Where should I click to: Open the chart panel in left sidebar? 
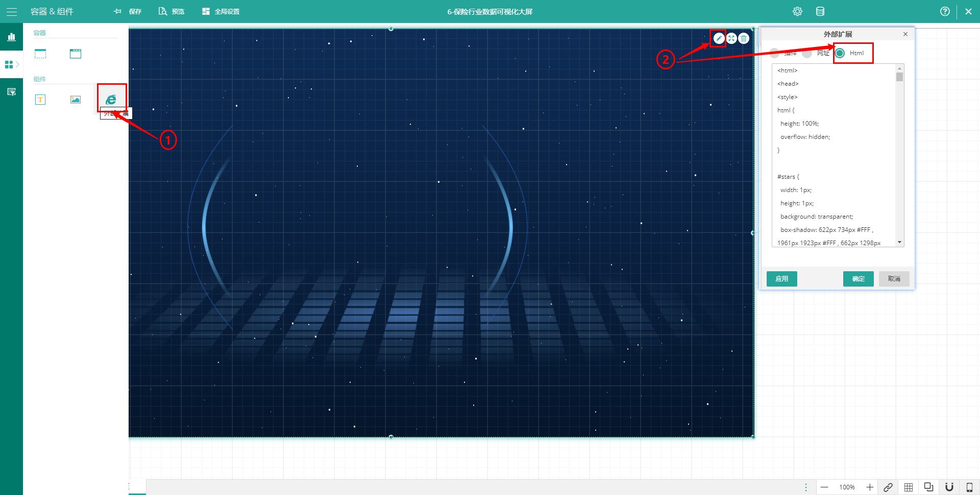click(x=11, y=37)
